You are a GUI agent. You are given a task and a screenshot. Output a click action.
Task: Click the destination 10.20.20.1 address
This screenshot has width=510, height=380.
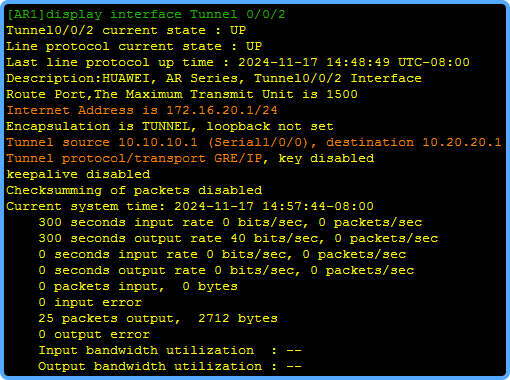413,142
